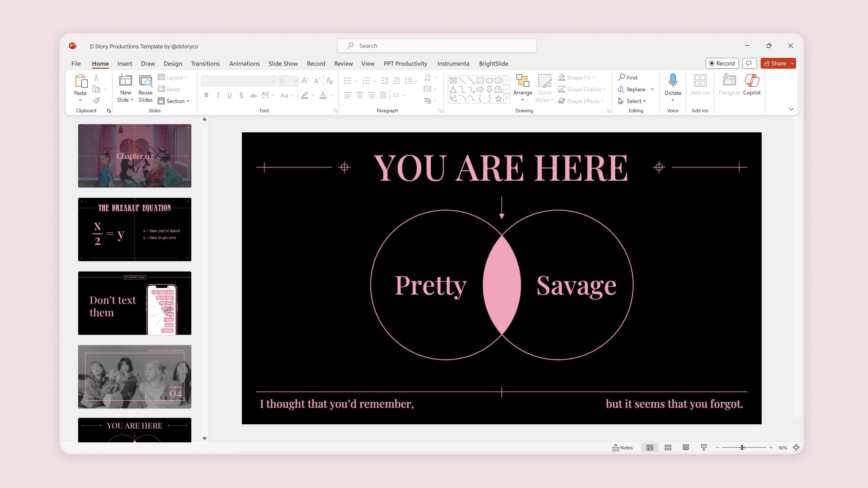Screen dimensions: 868x488
Task: Switch to Slide Sorter view
Action: (668, 447)
